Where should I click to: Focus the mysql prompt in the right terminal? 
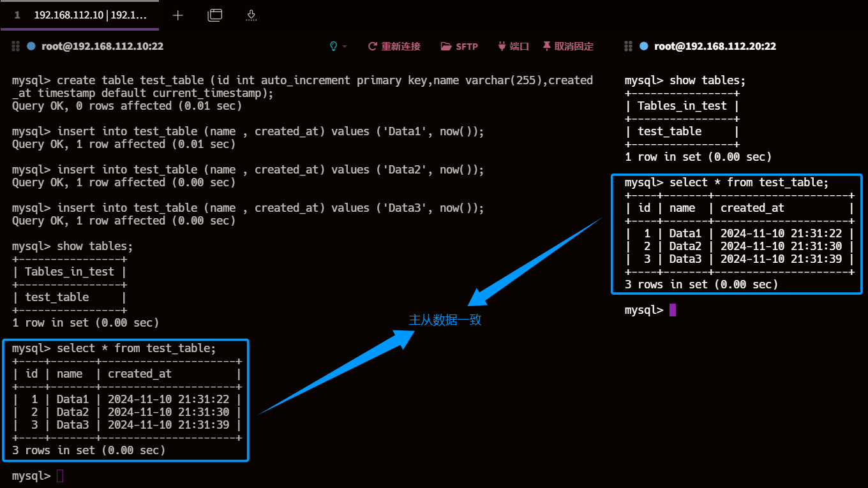point(673,310)
